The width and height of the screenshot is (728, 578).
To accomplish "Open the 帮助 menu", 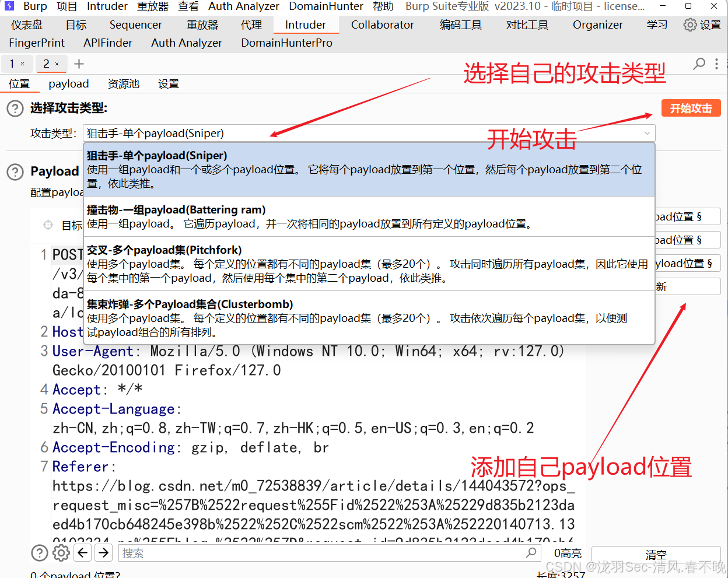I will (x=383, y=6).
